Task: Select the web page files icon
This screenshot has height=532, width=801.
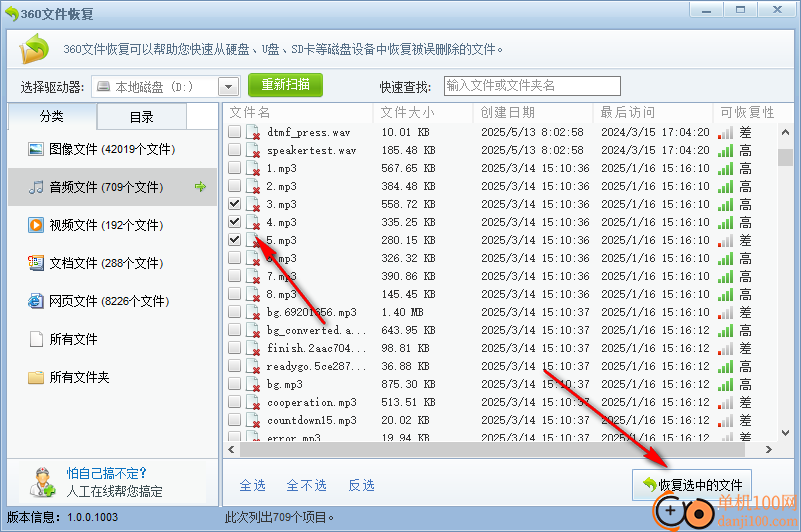Action: pos(36,301)
